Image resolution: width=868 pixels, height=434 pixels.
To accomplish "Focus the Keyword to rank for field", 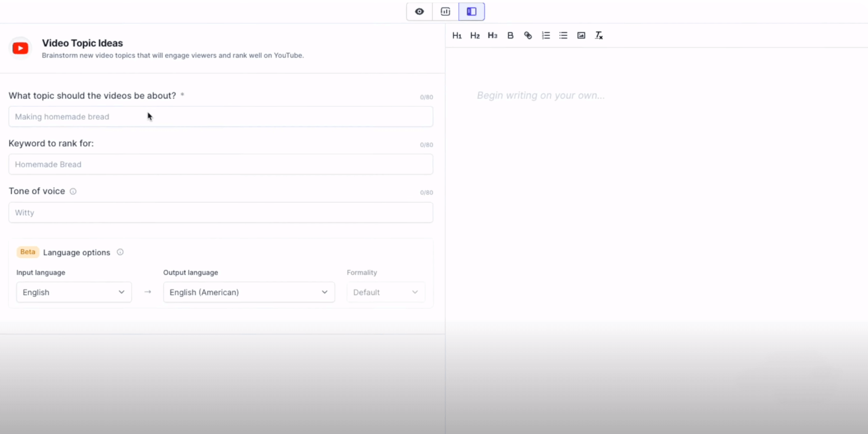I will tap(221, 164).
